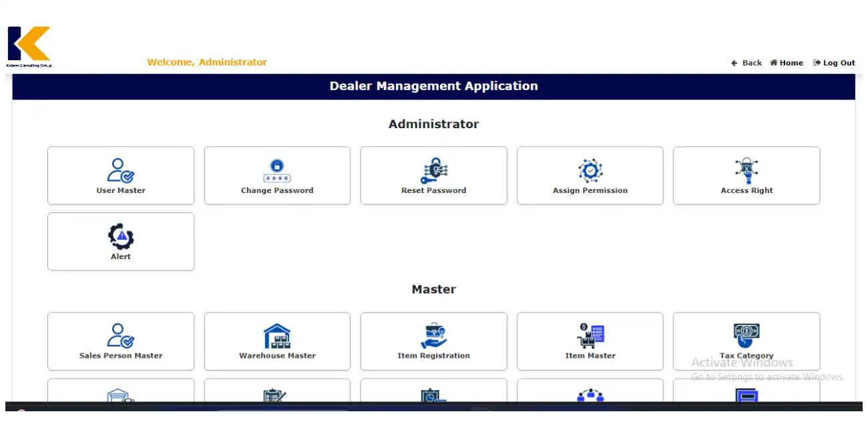This screenshot has height=434, width=868.
Task: Click the 'Dealer Management Application' title
Action: 434,86
